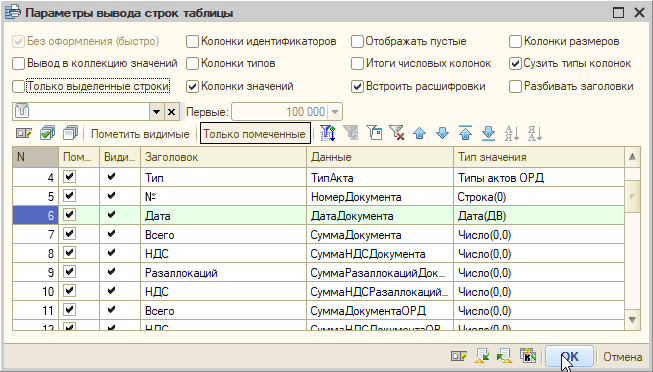
Task: Move row down with blue arrow
Action: pyautogui.click(x=443, y=134)
